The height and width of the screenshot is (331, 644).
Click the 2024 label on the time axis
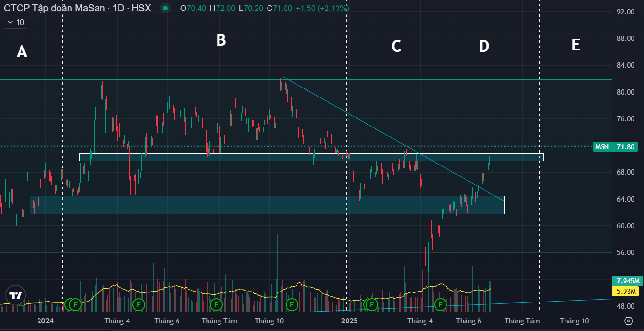pos(46,321)
